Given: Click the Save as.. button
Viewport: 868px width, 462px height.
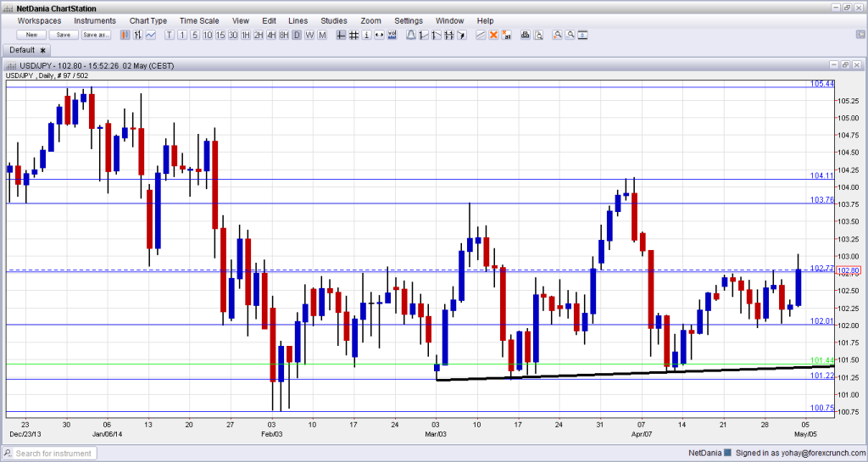Looking at the screenshot, I should (96, 35).
